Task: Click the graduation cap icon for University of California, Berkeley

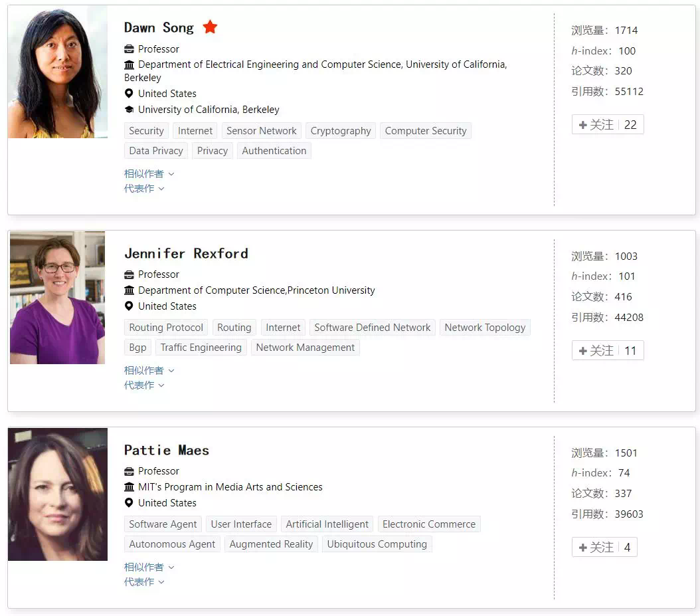Action: click(129, 110)
